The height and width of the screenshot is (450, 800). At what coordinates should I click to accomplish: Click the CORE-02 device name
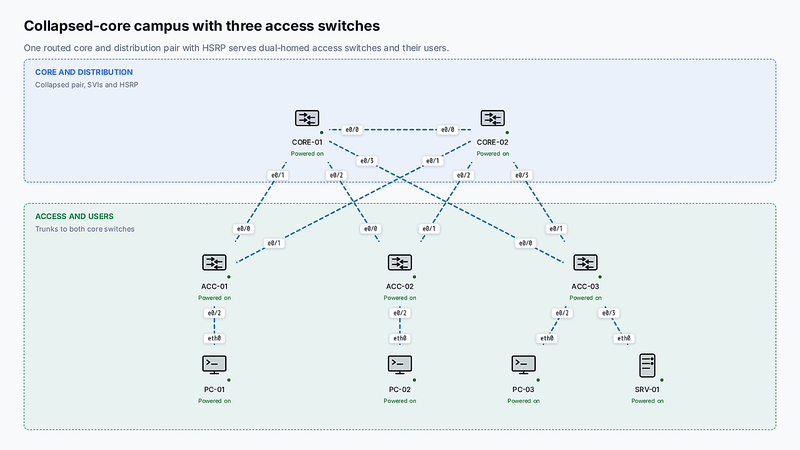click(x=492, y=142)
